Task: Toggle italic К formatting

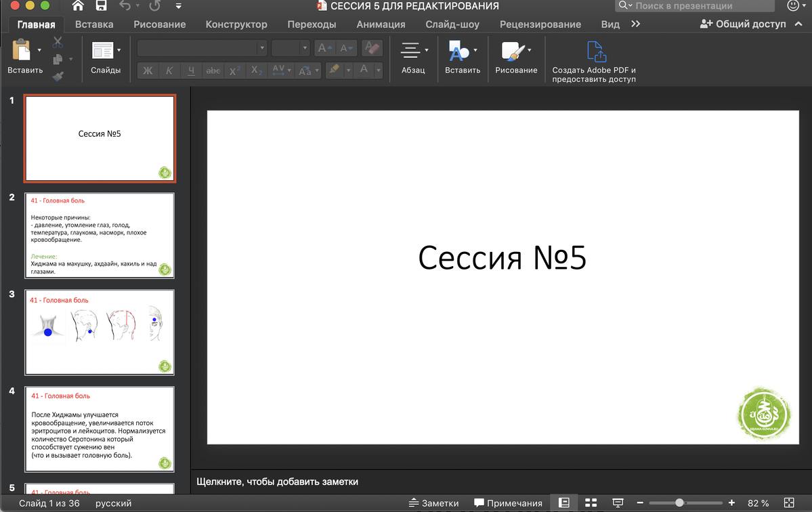Action: click(169, 70)
